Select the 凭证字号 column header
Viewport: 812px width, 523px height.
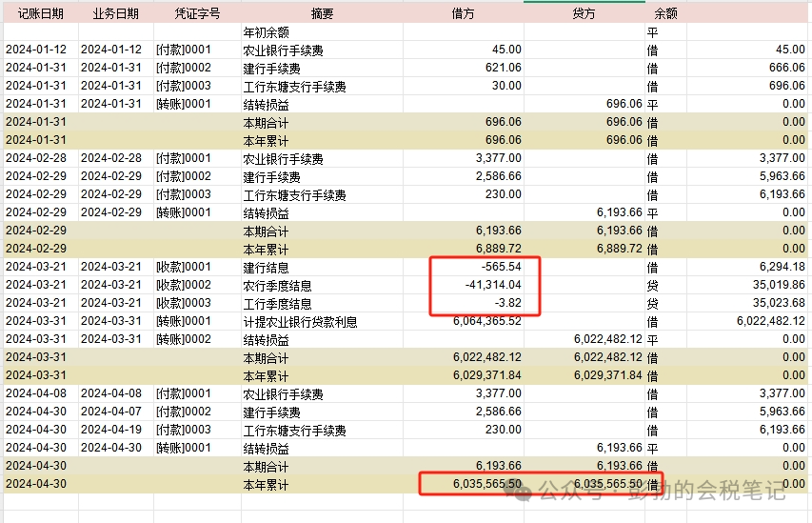pos(197,13)
